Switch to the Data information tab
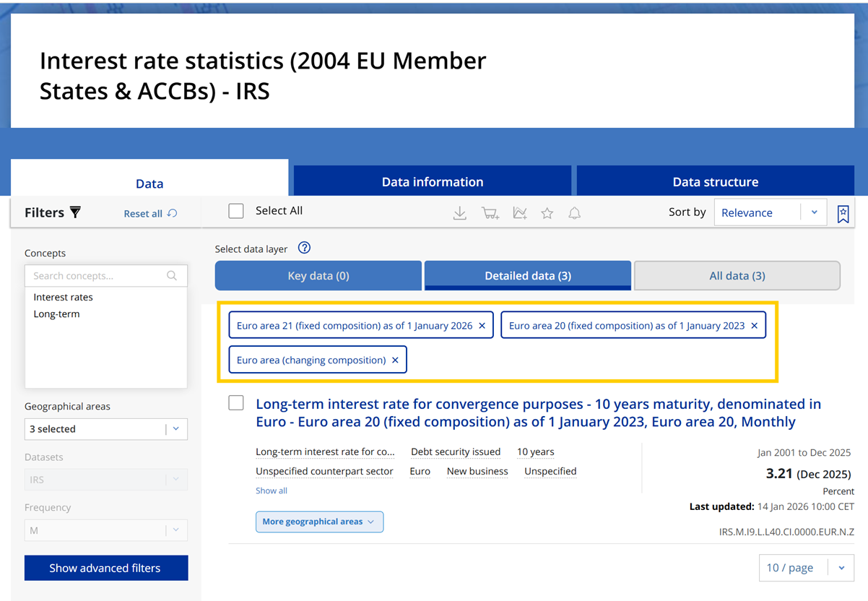Viewport: 868px width, 601px height. [432, 182]
